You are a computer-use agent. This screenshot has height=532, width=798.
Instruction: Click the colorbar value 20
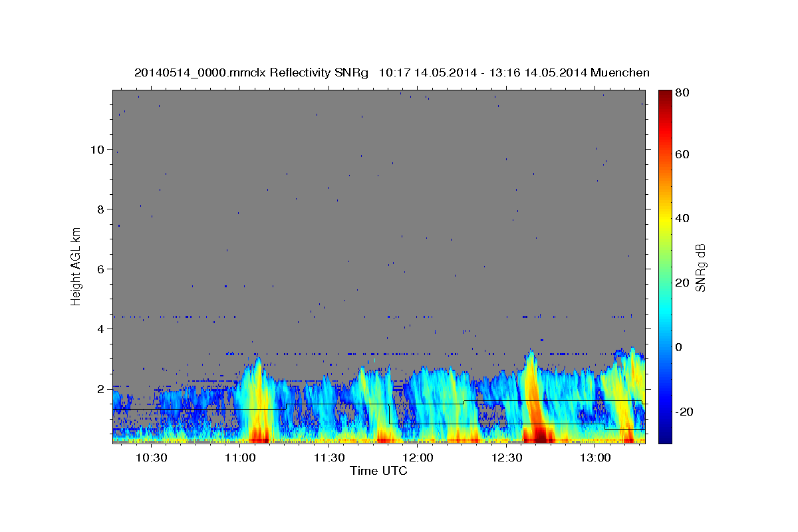[683, 283]
